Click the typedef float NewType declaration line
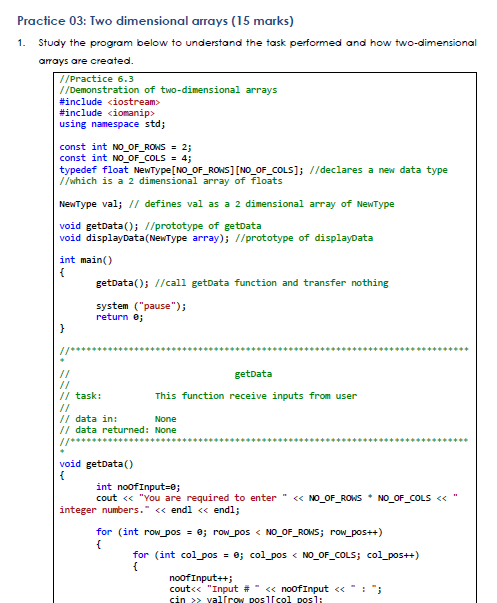The image size is (497, 603). [x=253, y=170]
